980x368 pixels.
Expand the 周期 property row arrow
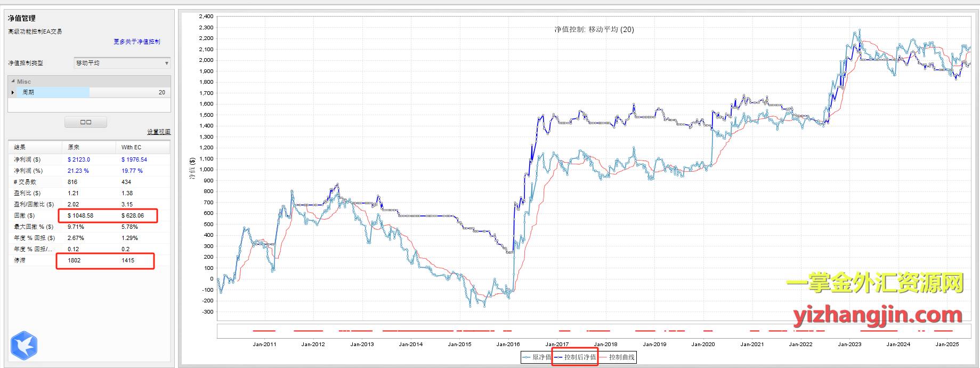[x=13, y=93]
